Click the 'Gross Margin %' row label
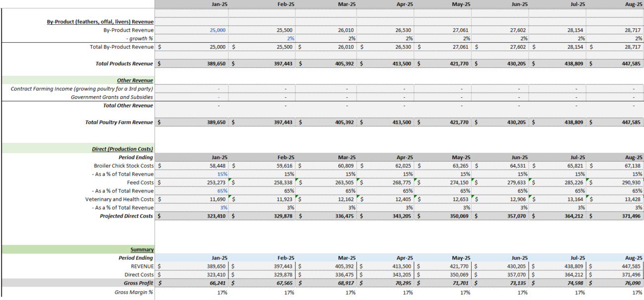Viewport: 644px width, 300px height. [134, 293]
